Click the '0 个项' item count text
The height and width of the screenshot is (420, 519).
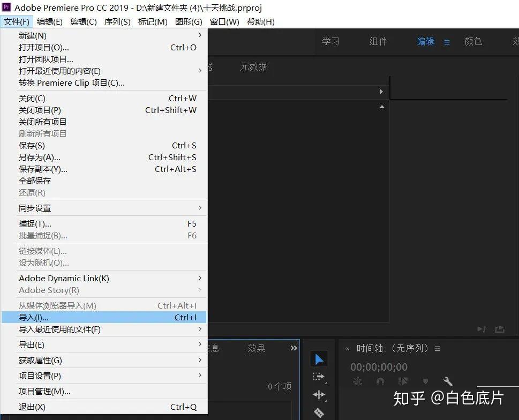click(280, 386)
